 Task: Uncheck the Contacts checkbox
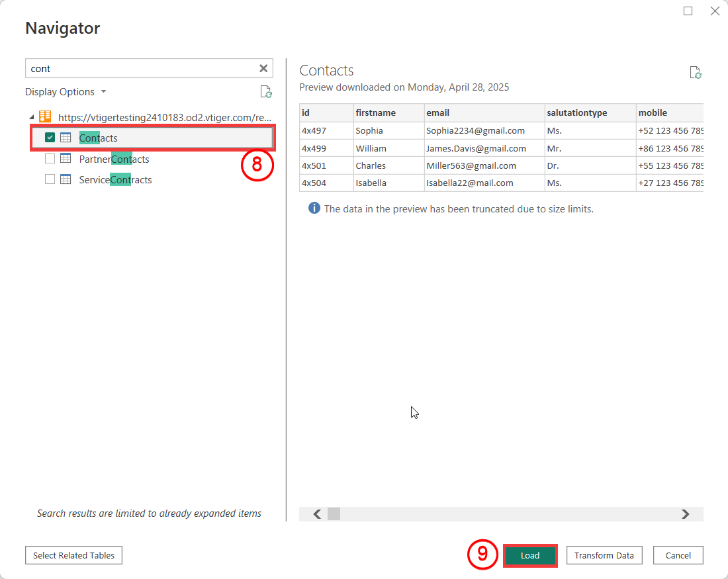pyautogui.click(x=50, y=138)
